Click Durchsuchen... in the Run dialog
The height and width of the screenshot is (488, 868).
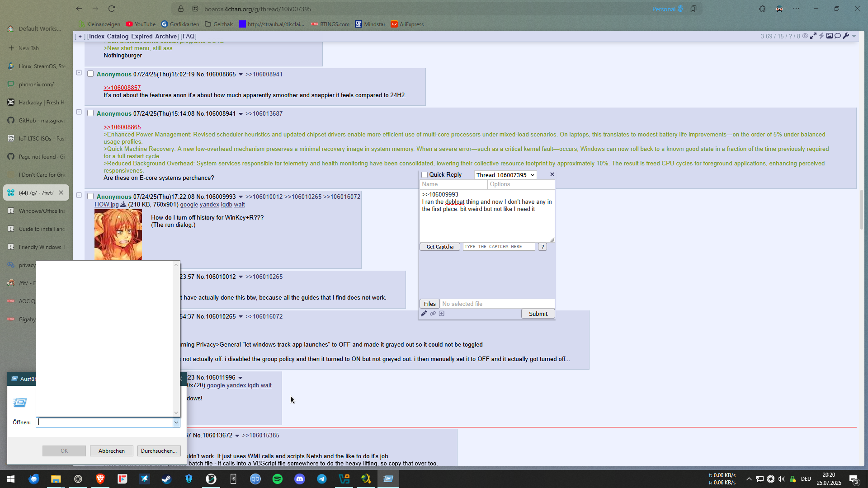tap(159, 450)
